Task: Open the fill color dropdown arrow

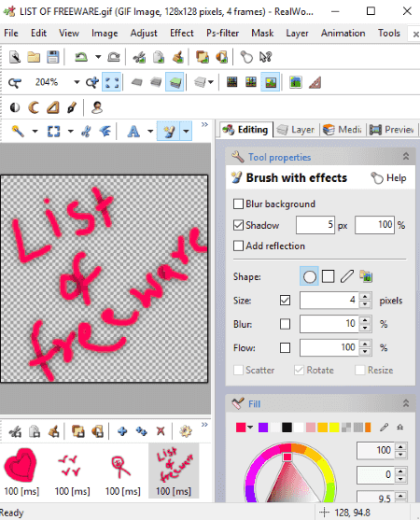Action: 250,428
